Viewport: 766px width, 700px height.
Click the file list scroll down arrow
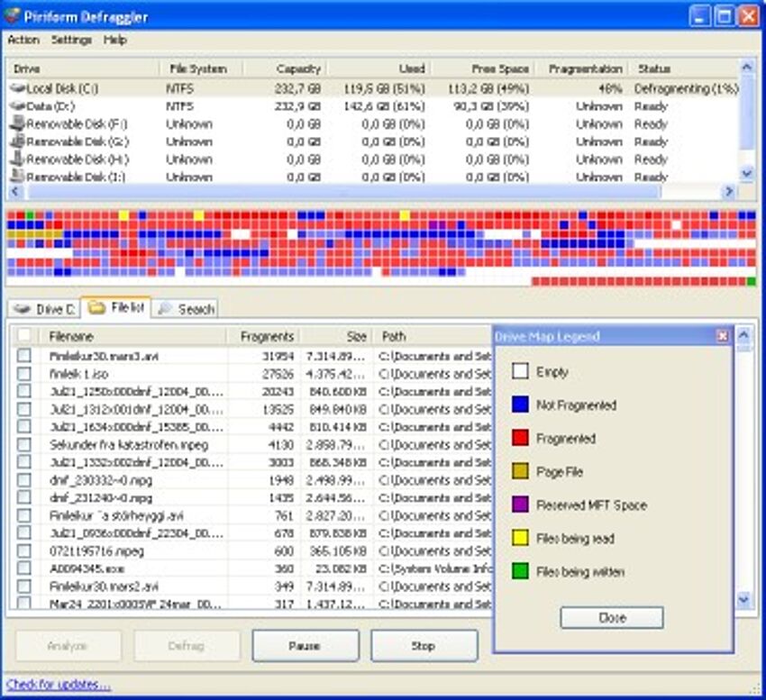pos(743,599)
